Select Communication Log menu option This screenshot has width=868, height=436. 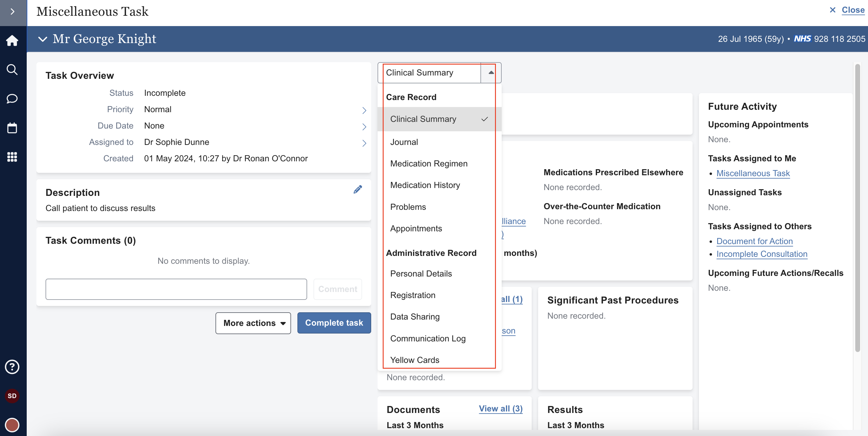428,338
